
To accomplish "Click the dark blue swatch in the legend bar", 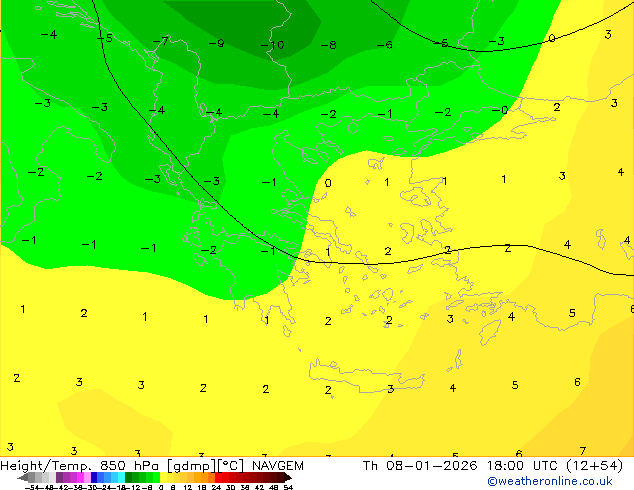I will click(x=94, y=477).
